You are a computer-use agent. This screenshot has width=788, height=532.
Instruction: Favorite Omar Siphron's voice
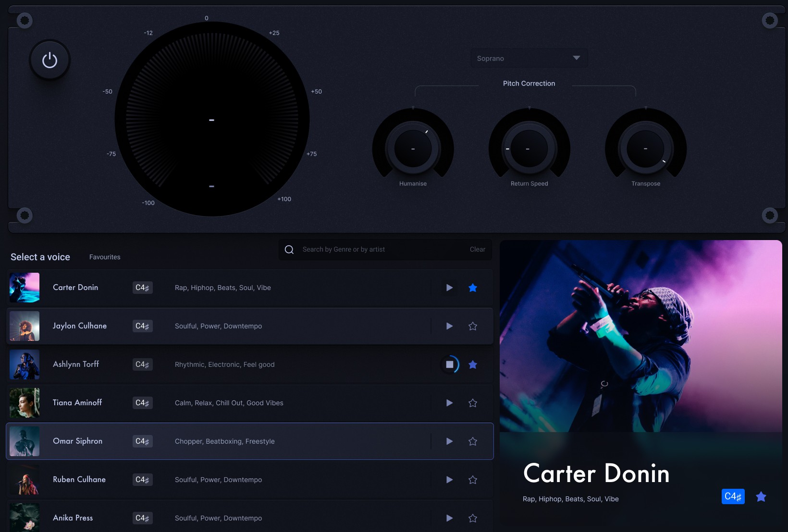click(472, 441)
